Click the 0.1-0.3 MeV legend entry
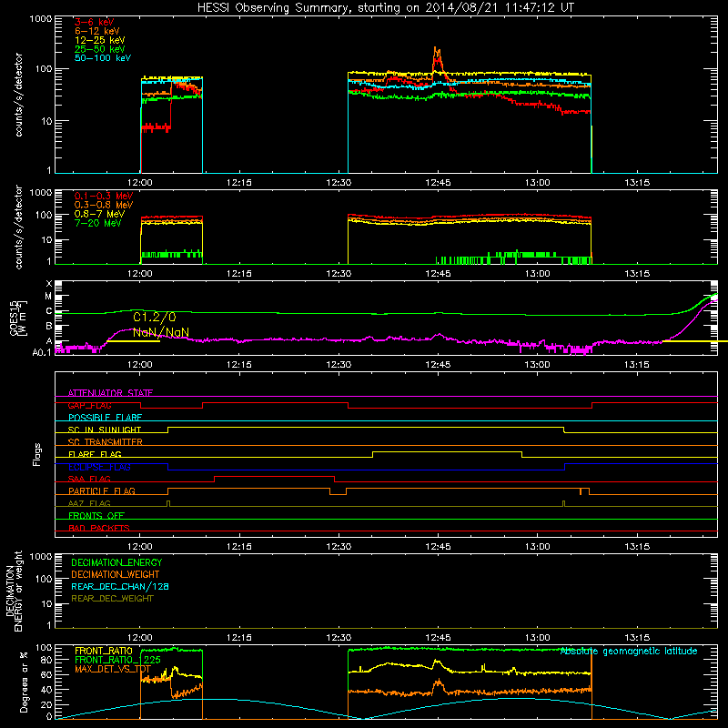 coord(104,196)
